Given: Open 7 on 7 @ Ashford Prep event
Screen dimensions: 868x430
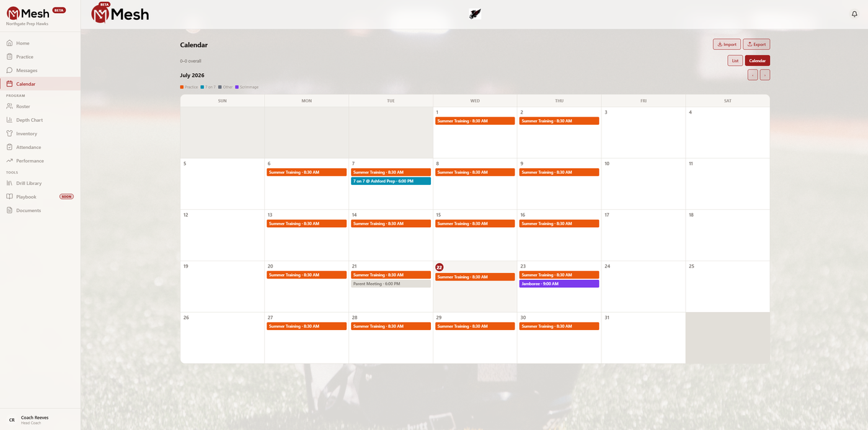Looking at the screenshot, I should (x=391, y=181).
